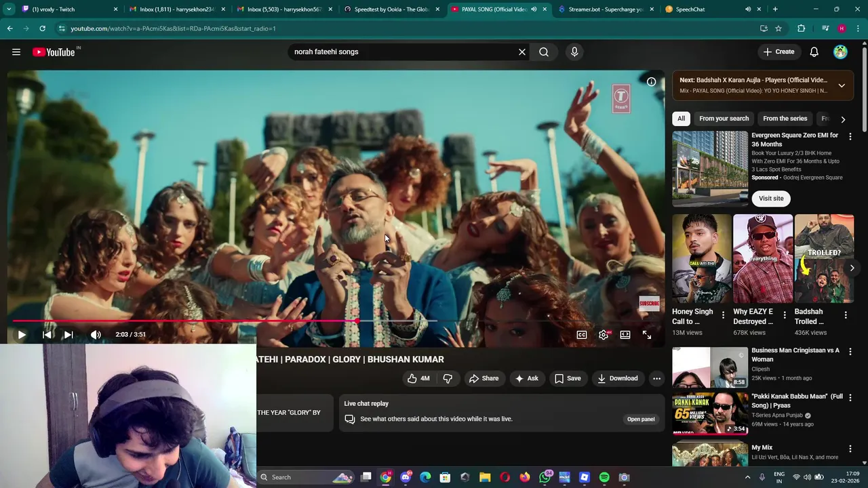Start voice search with microphone
The height and width of the screenshot is (488, 868).
click(574, 52)
